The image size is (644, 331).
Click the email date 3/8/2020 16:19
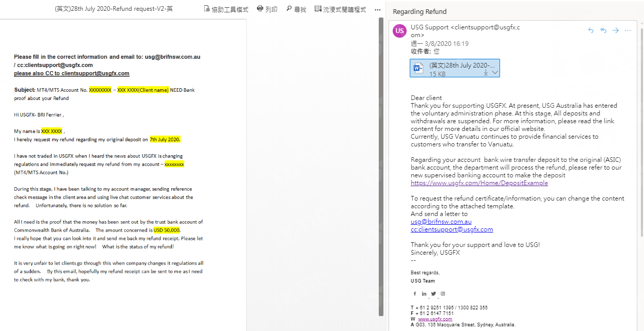pos(440,44)
